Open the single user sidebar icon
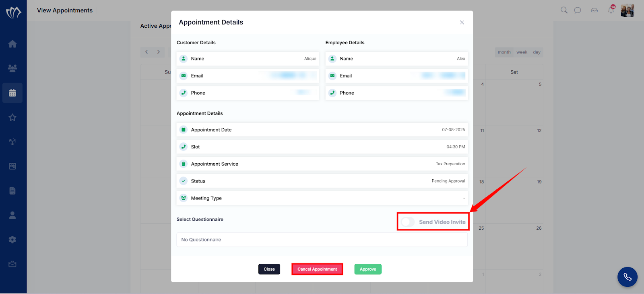The width and height of the screenshot is (644, 294). (x=12, y=215)
